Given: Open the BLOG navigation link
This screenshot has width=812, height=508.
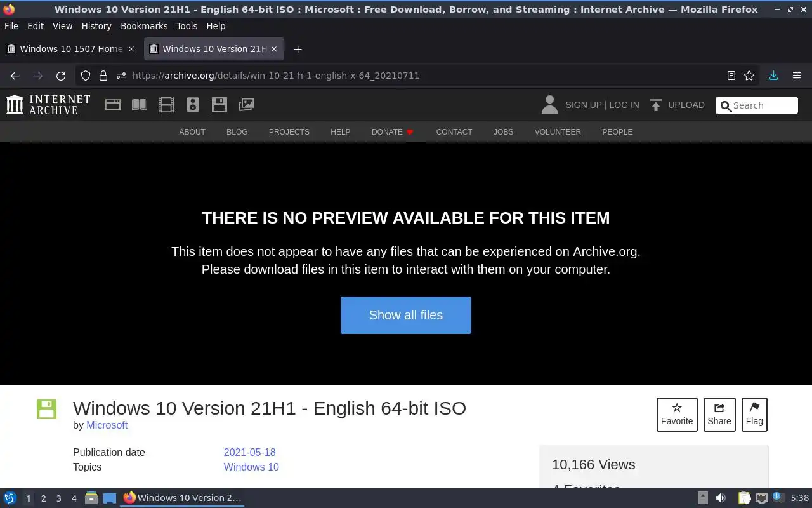Looking at the screenshot, I should point(237,132).
